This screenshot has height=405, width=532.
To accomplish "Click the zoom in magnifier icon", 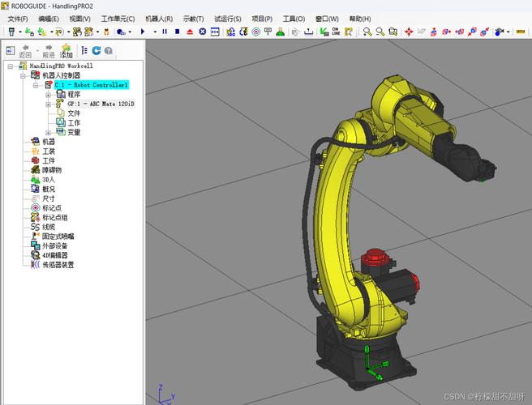I will click(x=367, y=32).
